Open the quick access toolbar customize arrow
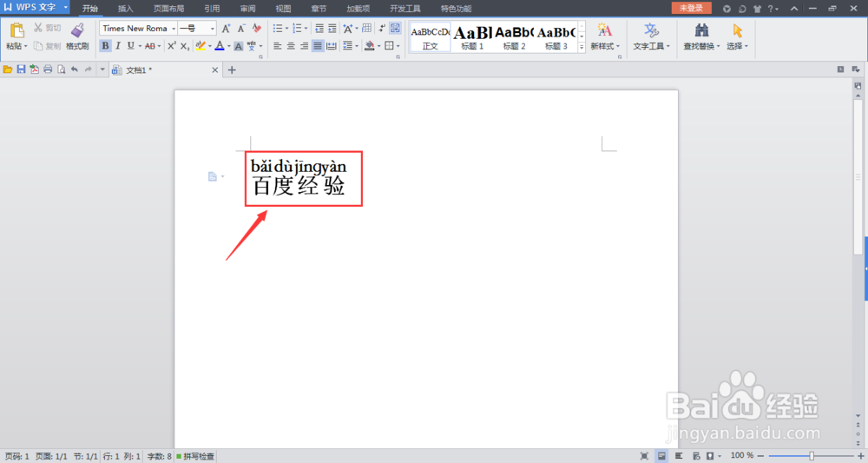The height and width of the screenshot is (463, 868). pyautogui.click(x=102, y=69)
